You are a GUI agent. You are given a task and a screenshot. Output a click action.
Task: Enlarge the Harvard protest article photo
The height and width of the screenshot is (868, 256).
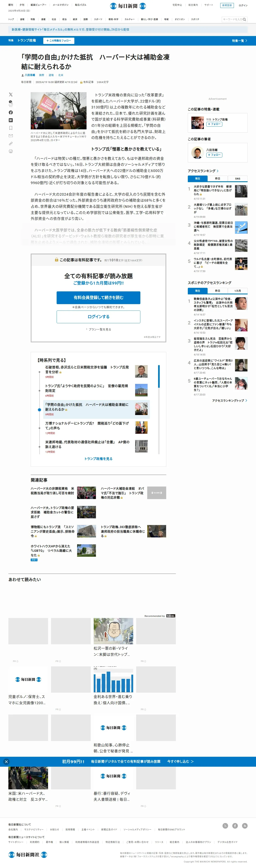click(58, 111)
